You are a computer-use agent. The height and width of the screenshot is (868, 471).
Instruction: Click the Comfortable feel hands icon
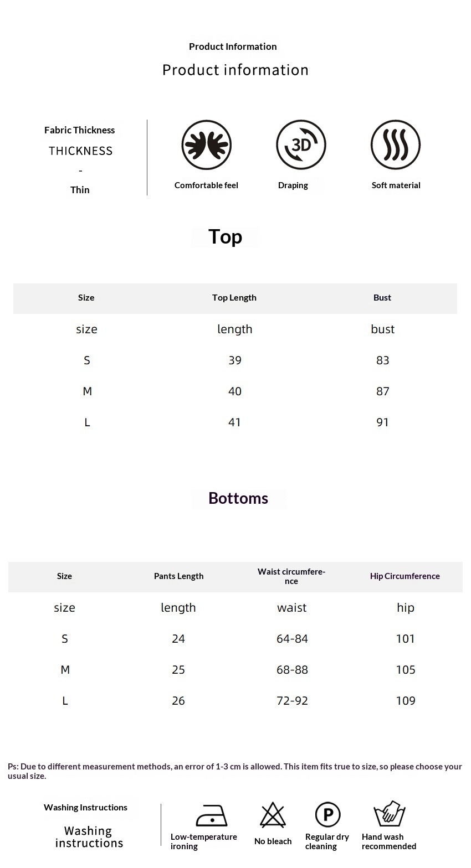(x=206, y=145)
